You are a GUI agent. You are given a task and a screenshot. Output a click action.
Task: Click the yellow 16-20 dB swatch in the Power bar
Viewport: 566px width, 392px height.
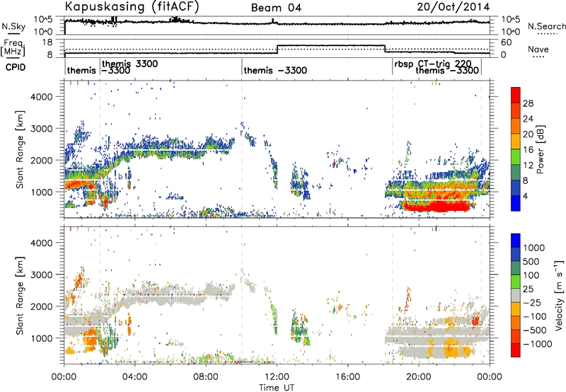pos(516,142)
